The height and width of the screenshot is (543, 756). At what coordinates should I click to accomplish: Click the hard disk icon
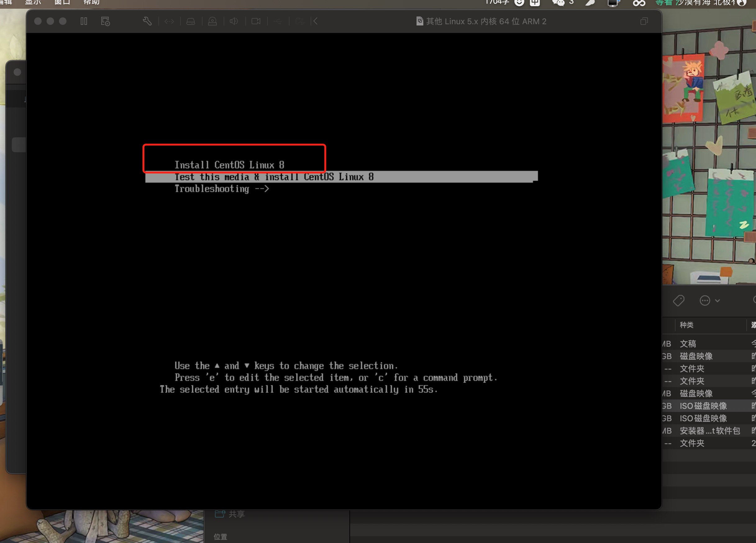(x=191, y=21)
